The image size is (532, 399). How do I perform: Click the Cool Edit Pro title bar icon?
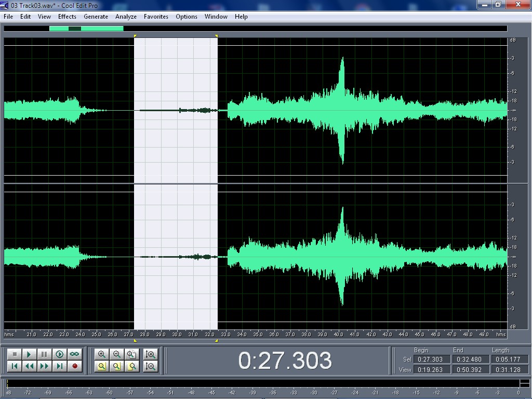(x=5, y=5)
